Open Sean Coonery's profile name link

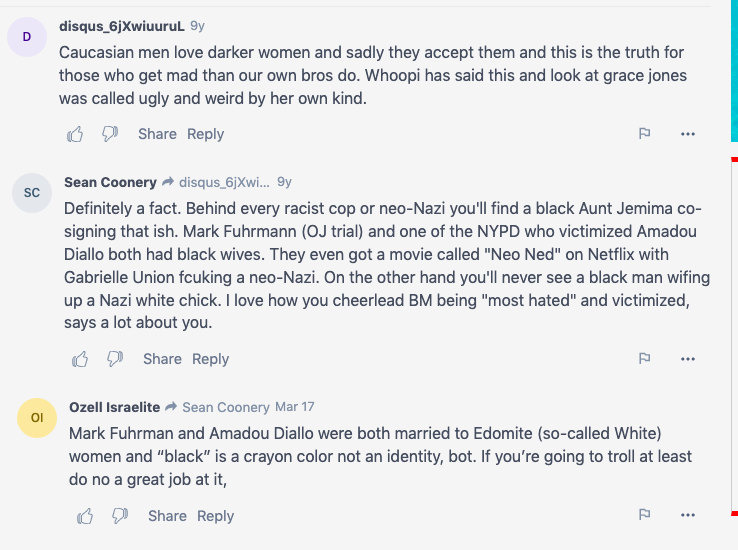pos(111,182)
